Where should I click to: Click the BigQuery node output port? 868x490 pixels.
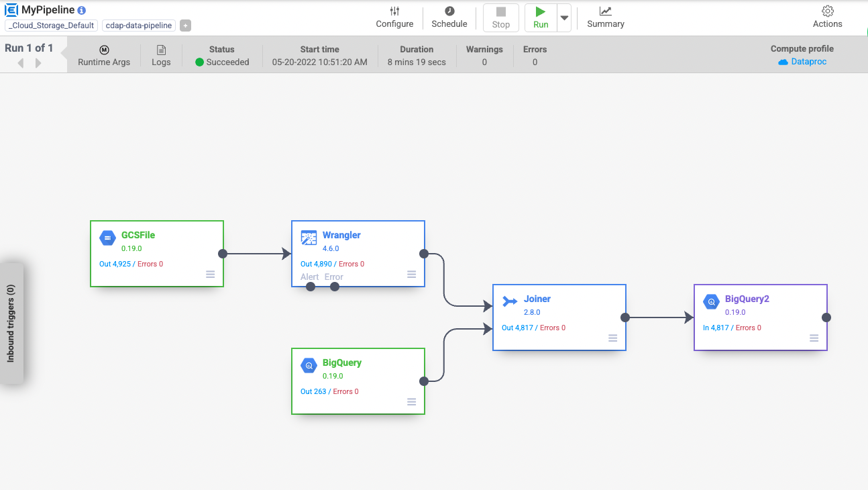[424, 381]
